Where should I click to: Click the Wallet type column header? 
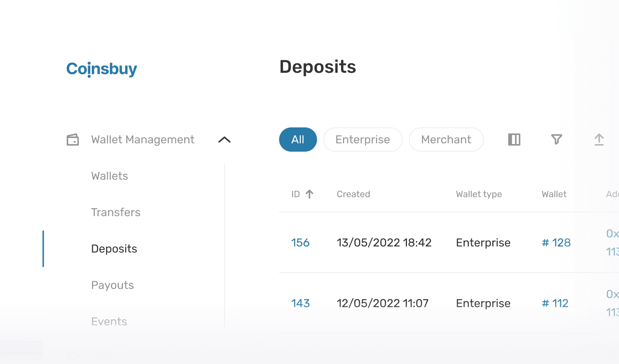point(479,194)
